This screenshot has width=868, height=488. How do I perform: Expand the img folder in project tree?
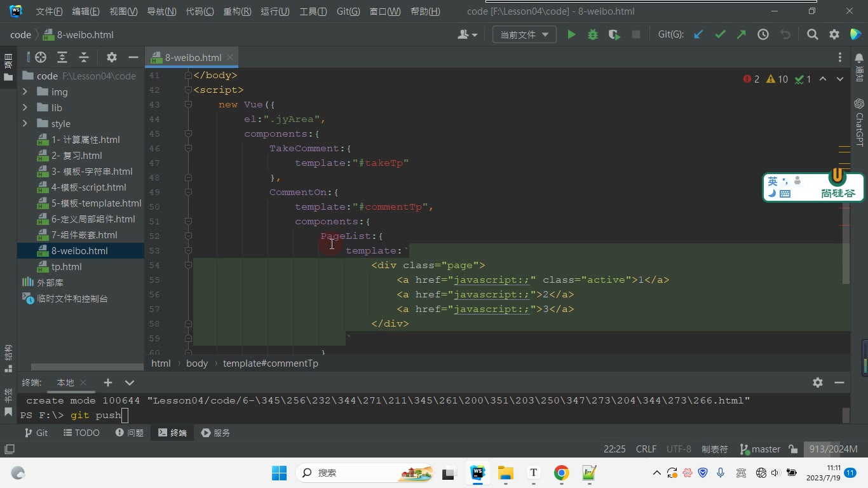[x=25, y=92]
